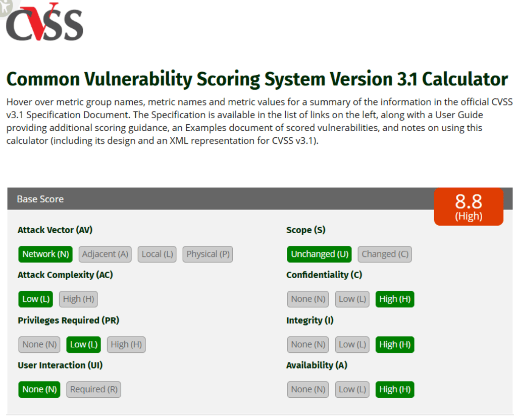Viewport: 517px width, 420px height.
Task: Click the Base Score header label
Action: (40, 199)
